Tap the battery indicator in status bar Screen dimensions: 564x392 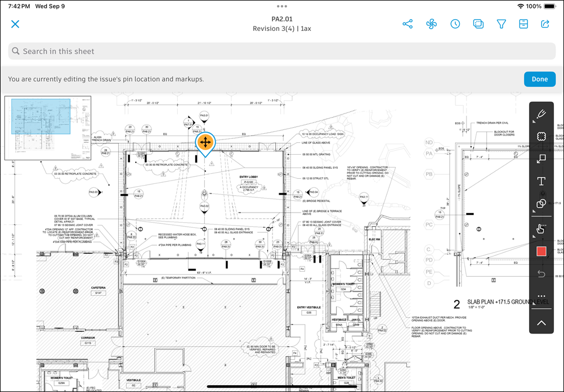click(550, 6)
